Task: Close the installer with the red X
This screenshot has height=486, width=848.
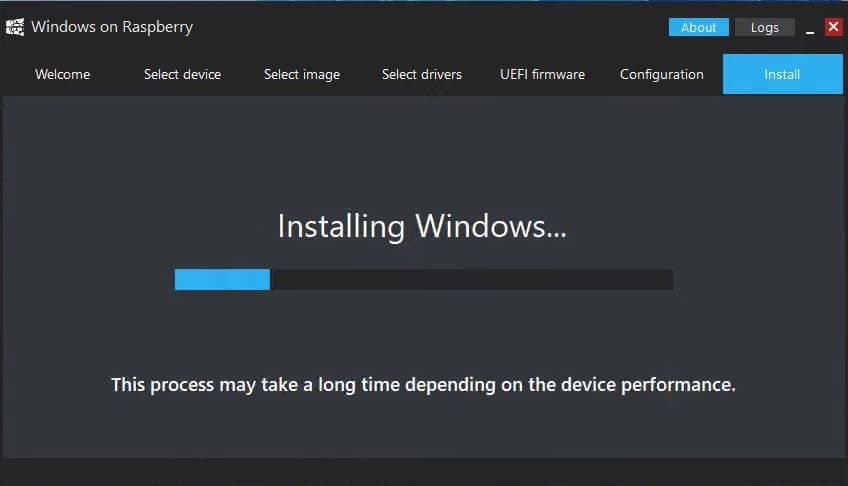Action: point(833,27)
